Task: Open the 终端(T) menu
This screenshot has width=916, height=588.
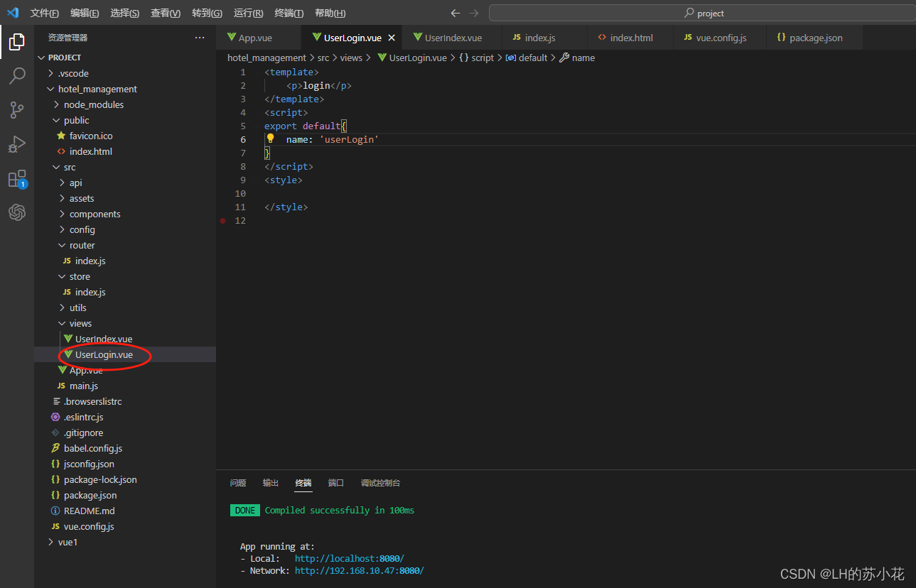Action: [x=289, y=13]
